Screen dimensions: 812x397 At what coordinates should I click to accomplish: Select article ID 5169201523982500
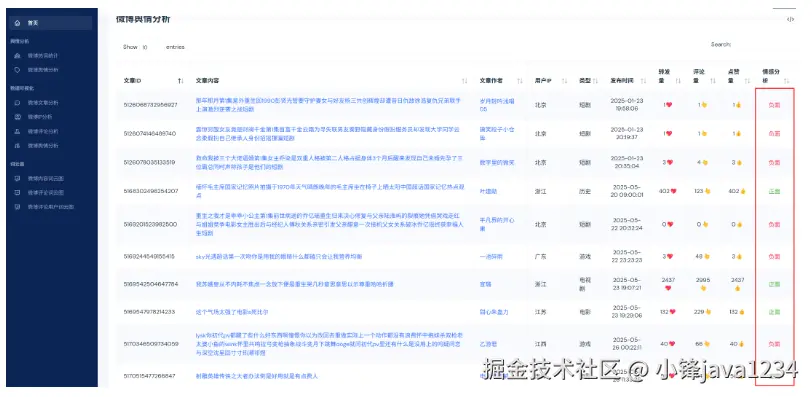150,225
